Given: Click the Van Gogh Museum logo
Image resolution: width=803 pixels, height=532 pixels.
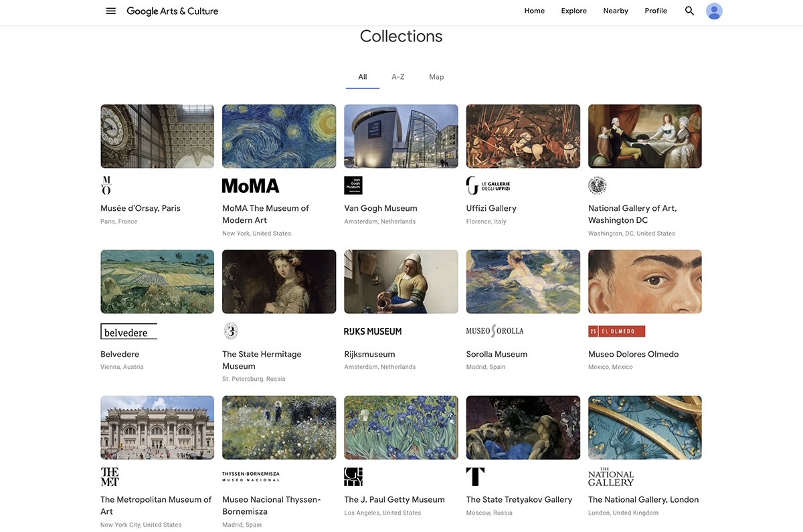Looking at the screenshot, I should click(x=353, y=185).
